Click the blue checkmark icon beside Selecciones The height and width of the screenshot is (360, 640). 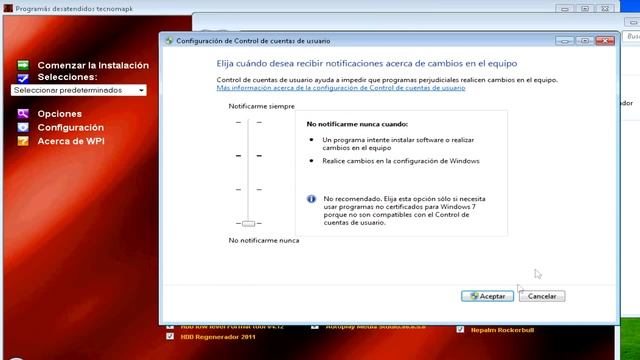tap(23, 77)
